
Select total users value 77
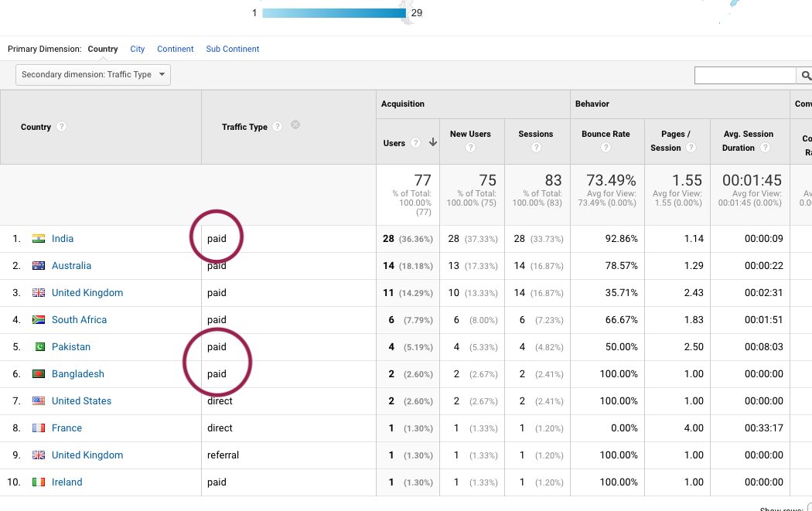coord(422,180)
